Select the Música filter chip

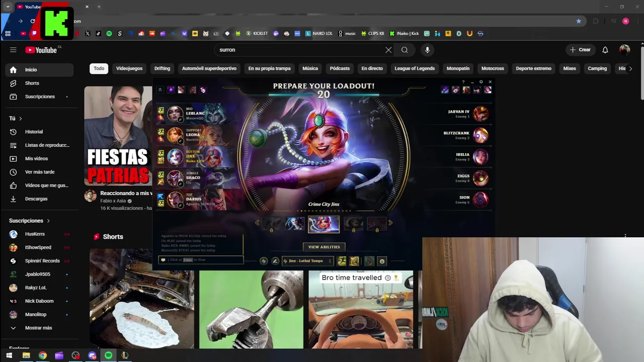pyautogui.click(x=310, y=68)
